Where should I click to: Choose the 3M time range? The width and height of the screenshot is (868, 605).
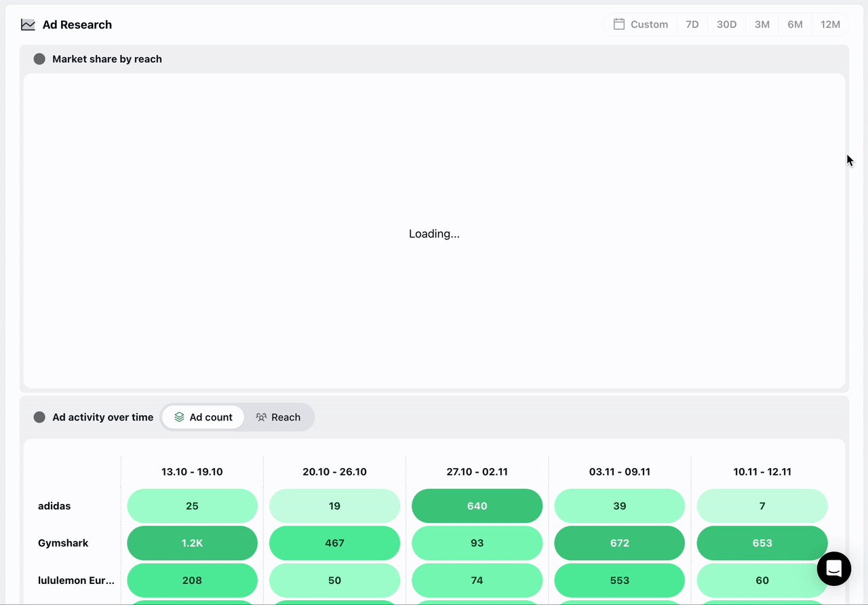762,24
